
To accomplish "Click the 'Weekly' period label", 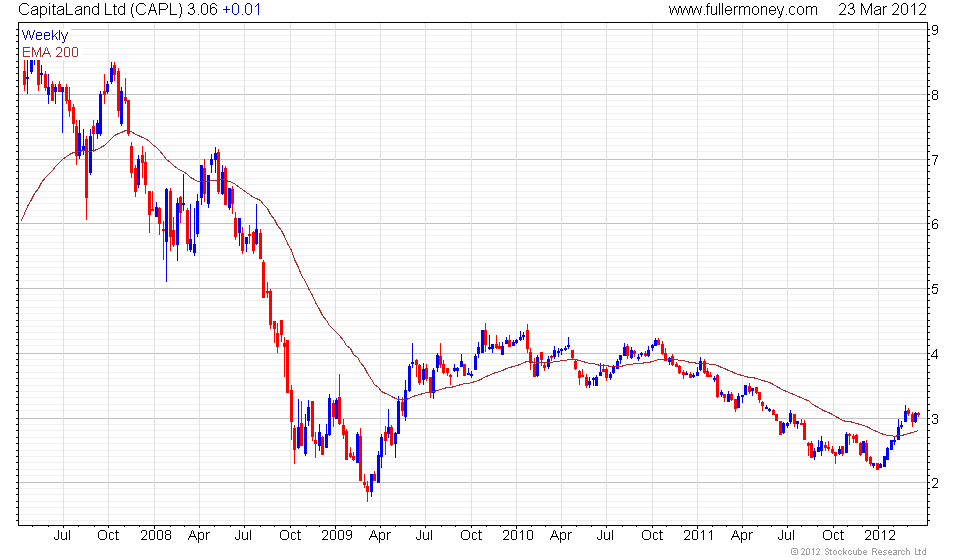I will click(x=44, y=36).
